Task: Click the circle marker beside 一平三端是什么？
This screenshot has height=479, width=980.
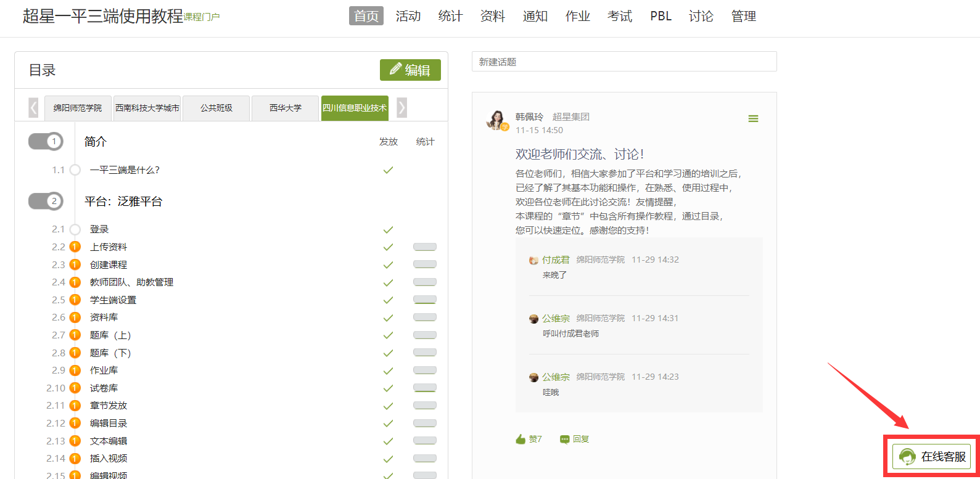Action: [x=75, y=170]
